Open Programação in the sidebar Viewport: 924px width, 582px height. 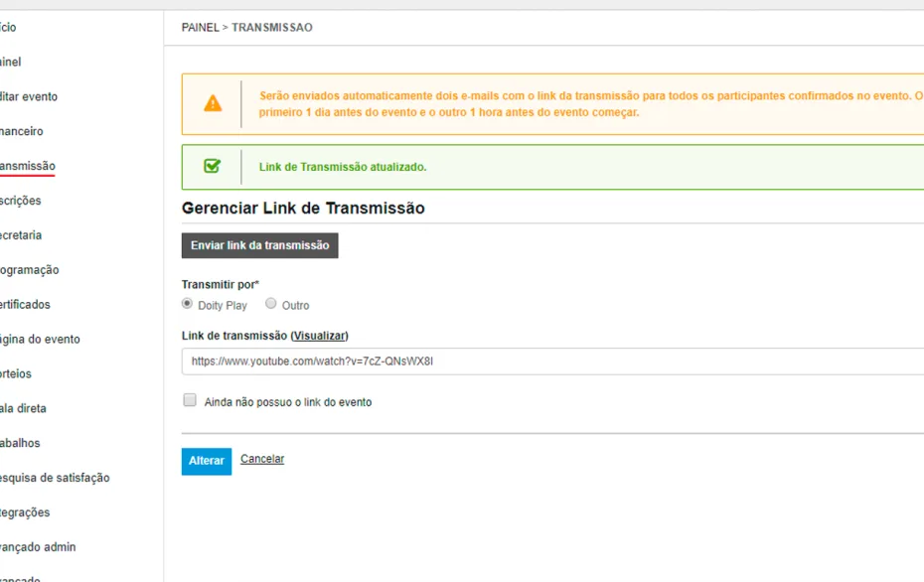pyautogui.click(x=30, y=270)
